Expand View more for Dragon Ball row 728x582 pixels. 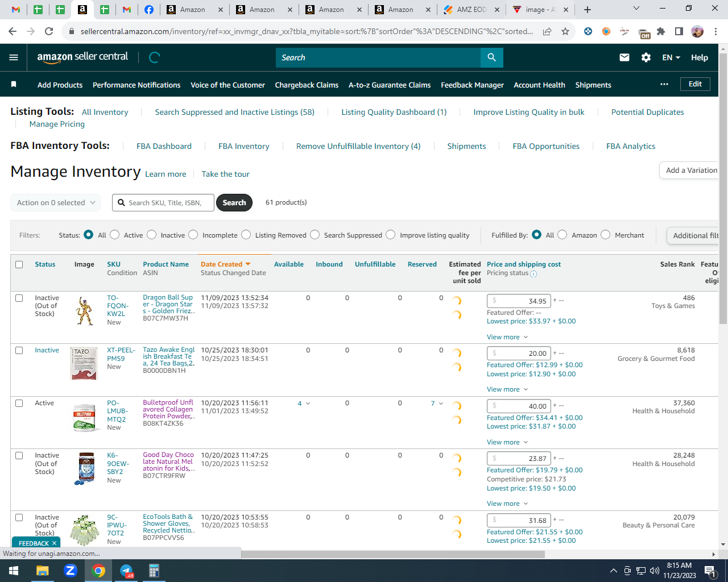[507, 337]
